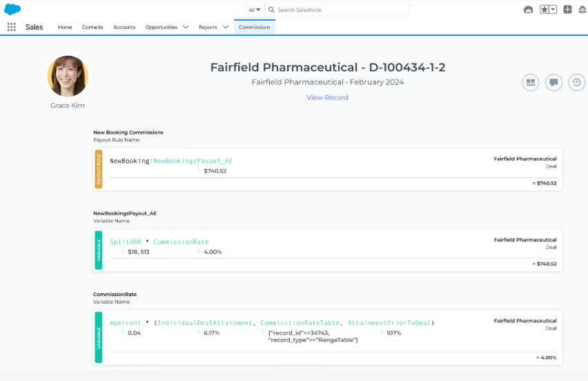Click the favorites star icon
This screenshot has height=381, width=588.
pos(544,10)
